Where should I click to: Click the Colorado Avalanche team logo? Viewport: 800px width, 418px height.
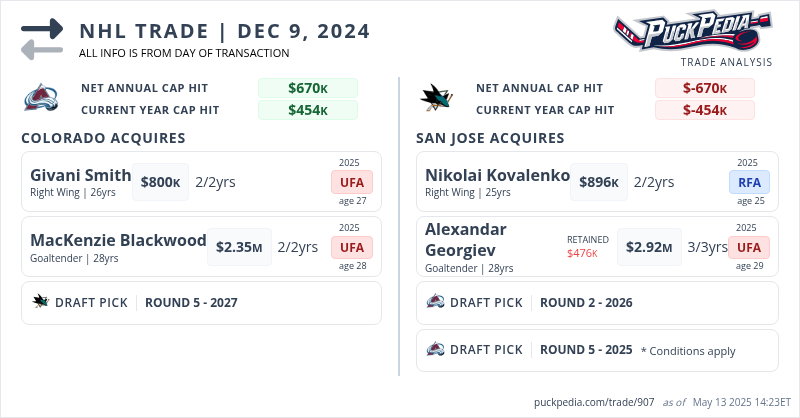44,98
